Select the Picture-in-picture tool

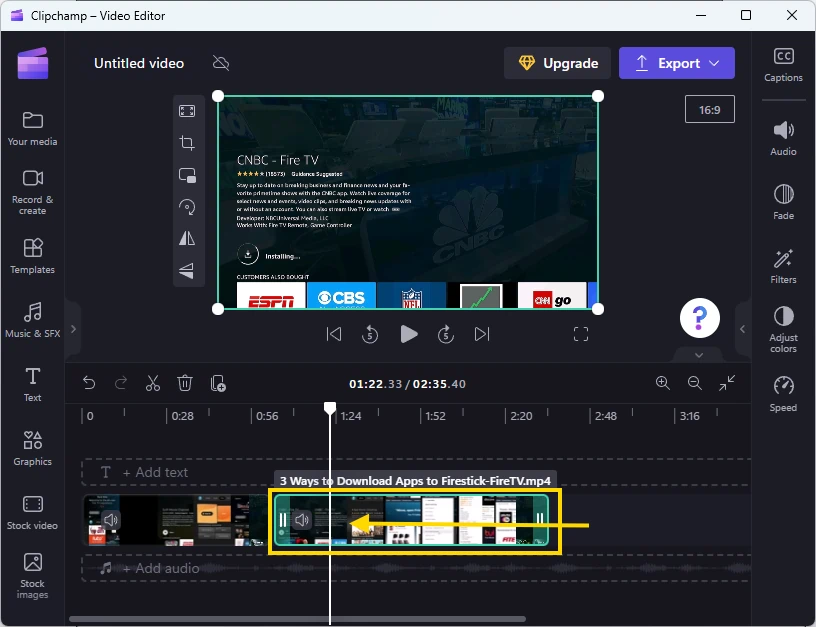pos(187,175)
